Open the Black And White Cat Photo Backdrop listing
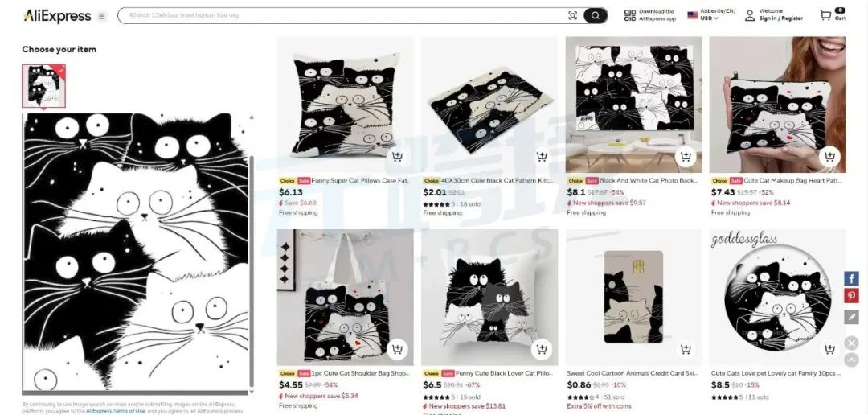The width and height of the screenshot is (868, 415). pyautogui.click(x=633, y=105)
